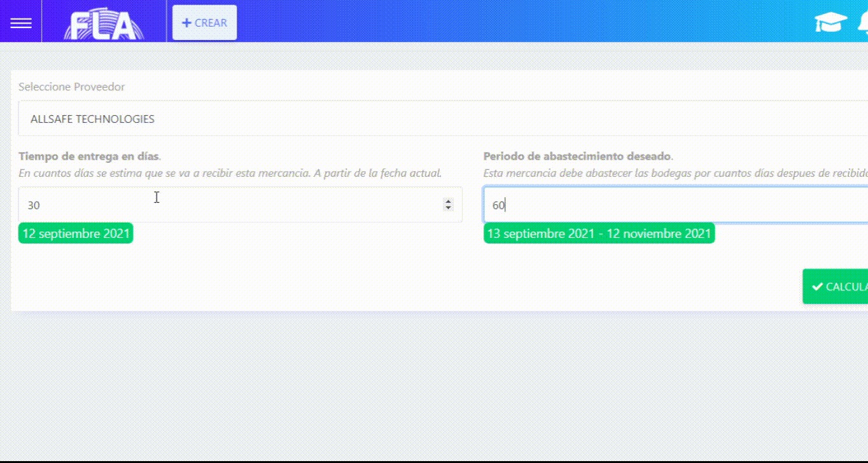Click the Periodo de abastecimiento deseado label
Viewport: 868px width, 463px height.
pyautogui.click(x=577, y=156)
